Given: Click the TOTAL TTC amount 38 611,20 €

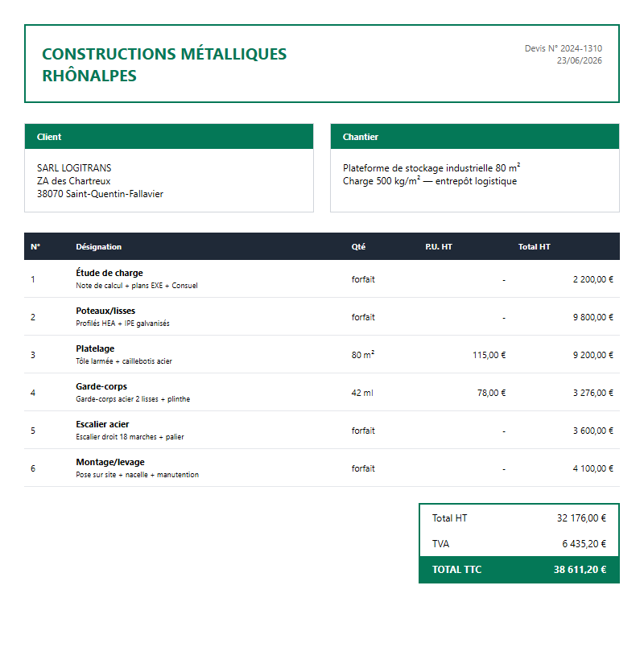Looking at the screenshot, I should (x=580, y=570).
